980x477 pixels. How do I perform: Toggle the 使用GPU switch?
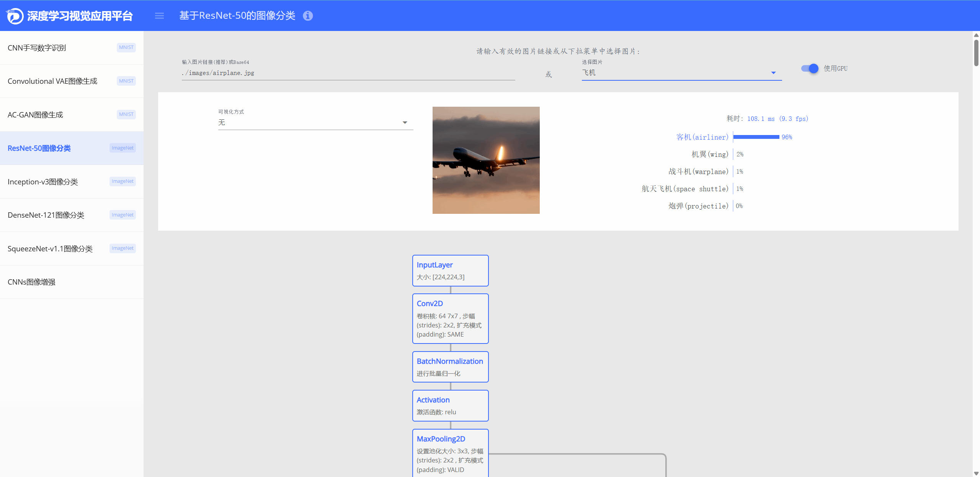810,68
